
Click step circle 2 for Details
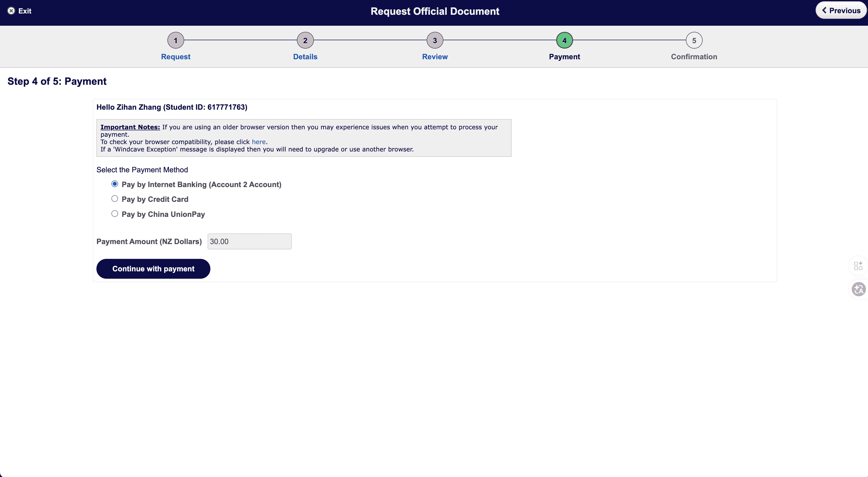(305, 40)
